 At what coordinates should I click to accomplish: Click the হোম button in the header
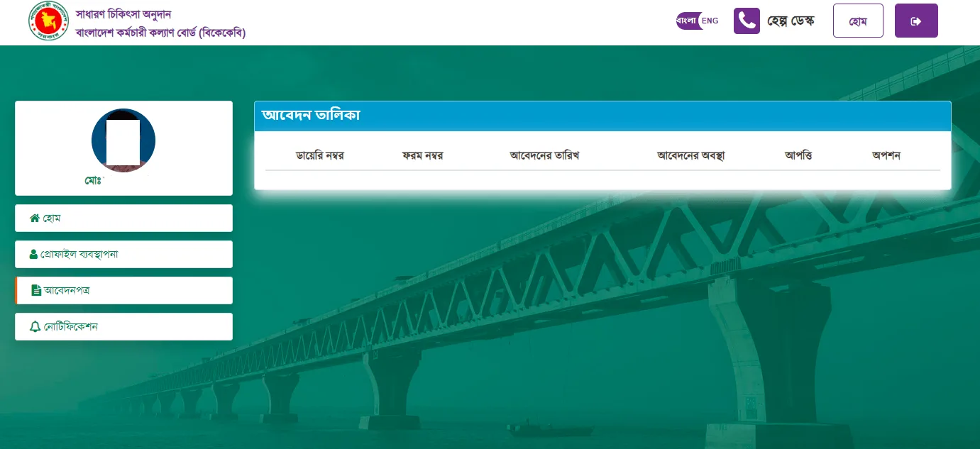pos(858,21)
